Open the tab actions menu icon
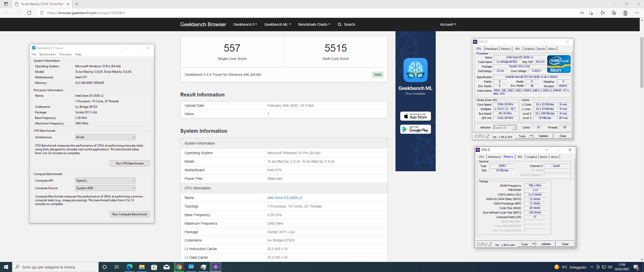Viewport: 644px width, 272px height. coord(6,4)
